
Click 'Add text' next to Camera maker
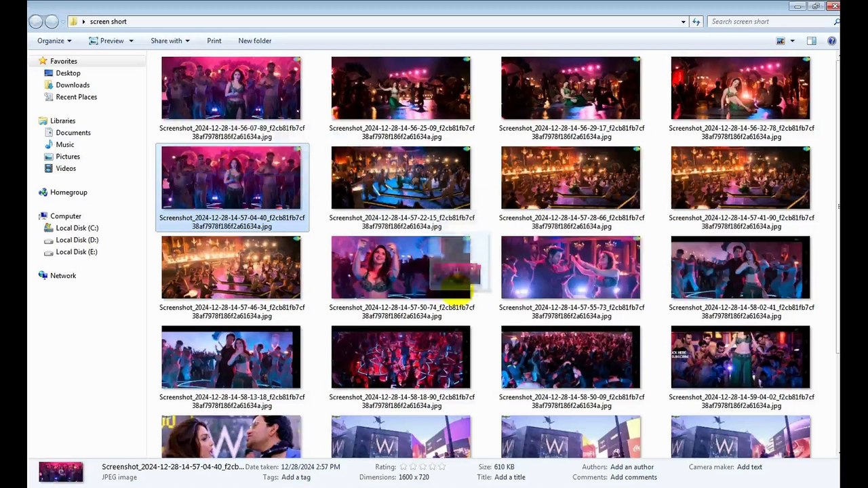[749, 467]
